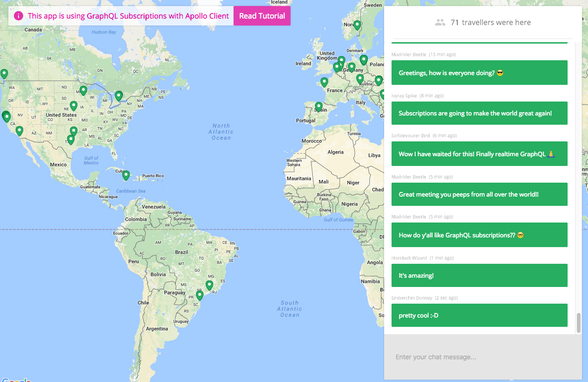
Task: Select the marker near Lake Ontario
Action: (119, 96)
